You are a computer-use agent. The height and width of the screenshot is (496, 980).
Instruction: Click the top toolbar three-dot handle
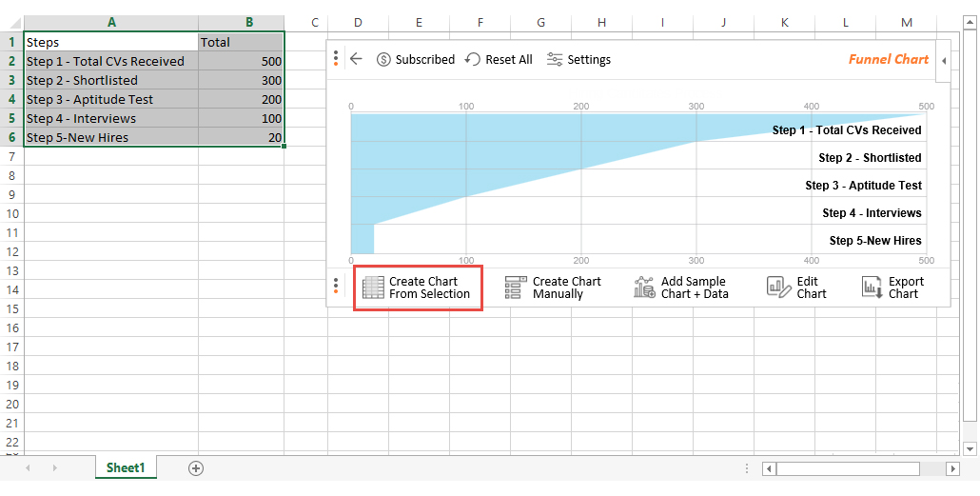point(336,58)
